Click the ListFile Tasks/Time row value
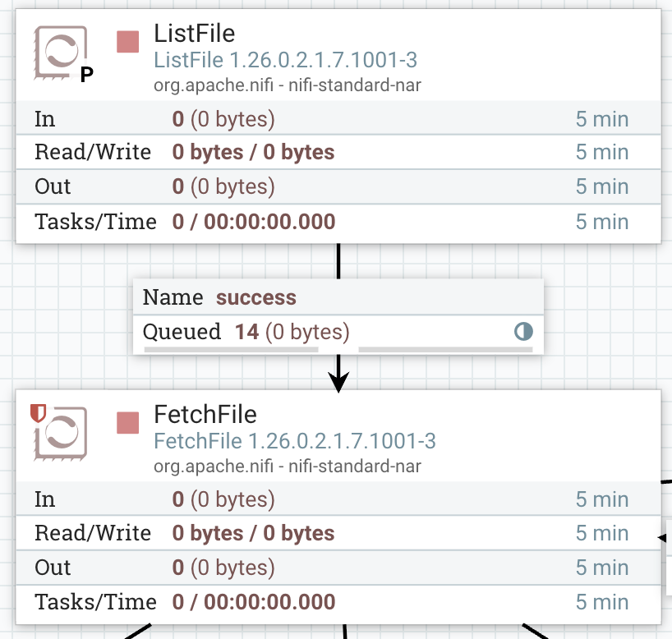The width and height of the screenshot is (672, 639). tap(254, 222)
